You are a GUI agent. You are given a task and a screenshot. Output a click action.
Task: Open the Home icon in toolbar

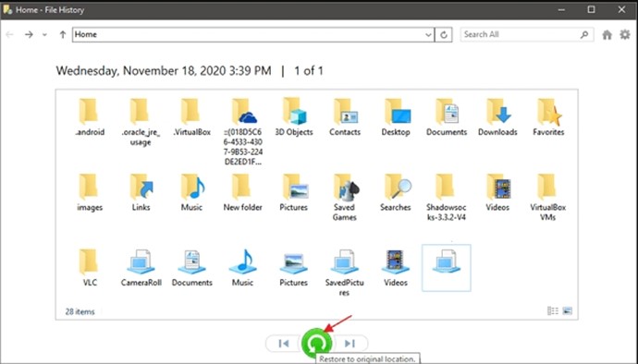point(607,34)
